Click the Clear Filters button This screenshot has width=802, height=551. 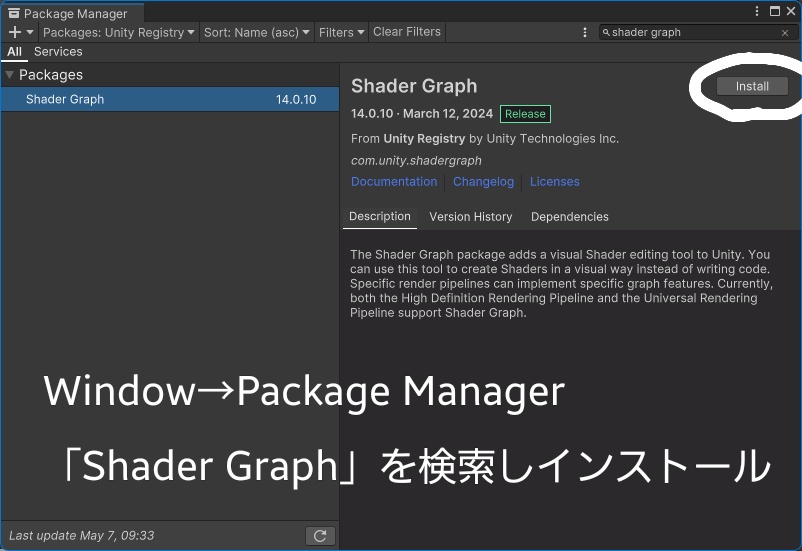click(407, 32)
